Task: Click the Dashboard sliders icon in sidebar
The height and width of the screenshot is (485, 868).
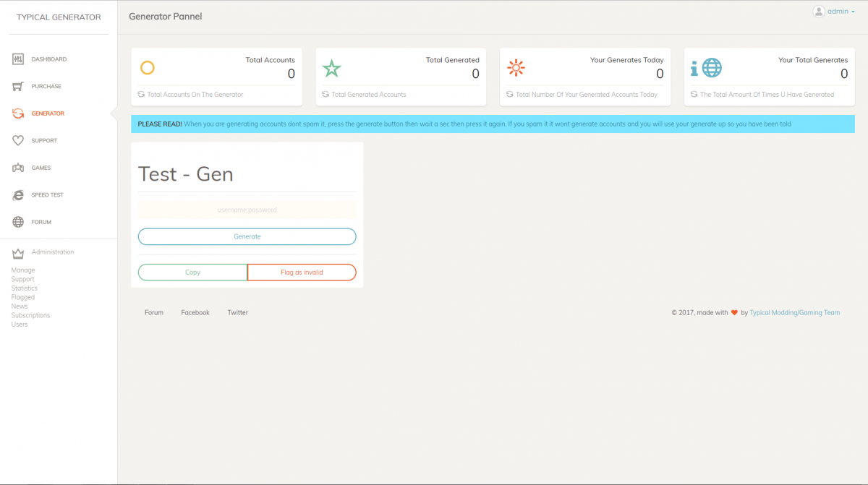Action: pyautogui.click(x=18, y=59)
